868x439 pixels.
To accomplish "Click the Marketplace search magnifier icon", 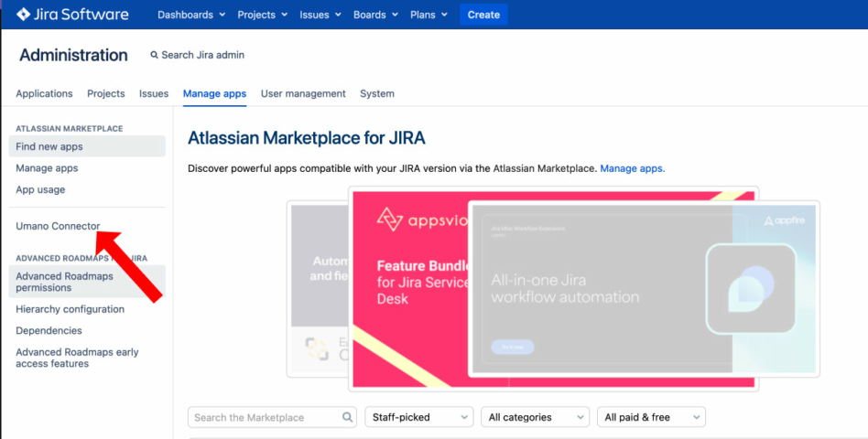I will coord(347,417).
